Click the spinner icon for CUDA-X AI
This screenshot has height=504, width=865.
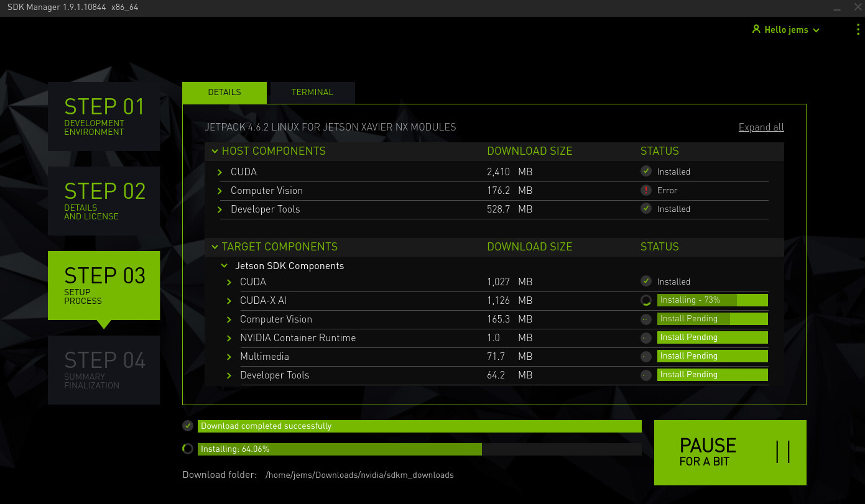[x=646, y=300]
